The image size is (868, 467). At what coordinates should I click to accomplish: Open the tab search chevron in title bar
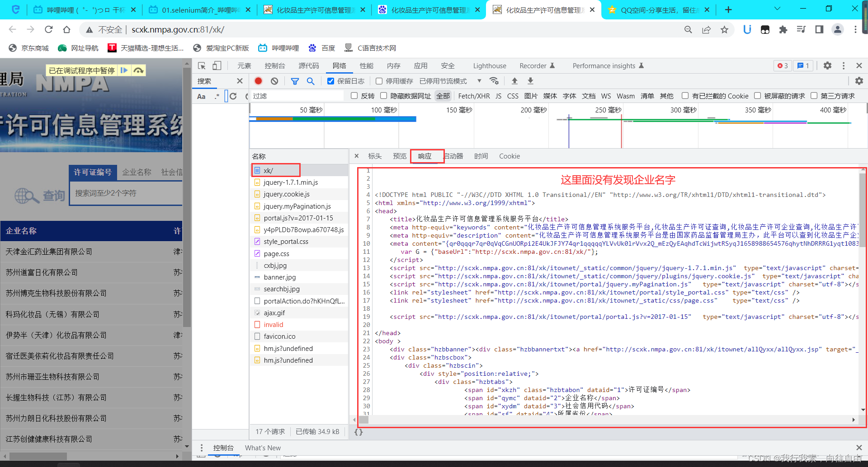point(777,9)
